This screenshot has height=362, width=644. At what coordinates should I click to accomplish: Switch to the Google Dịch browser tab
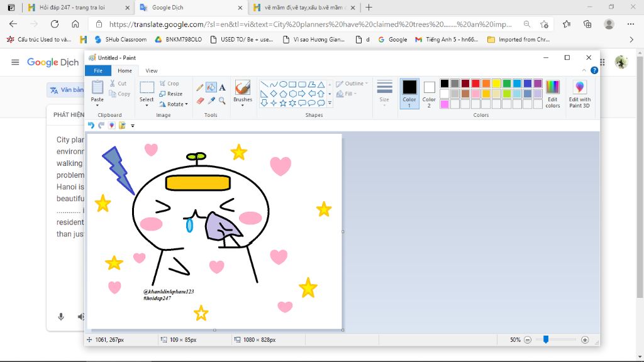[x=190, y=8]
